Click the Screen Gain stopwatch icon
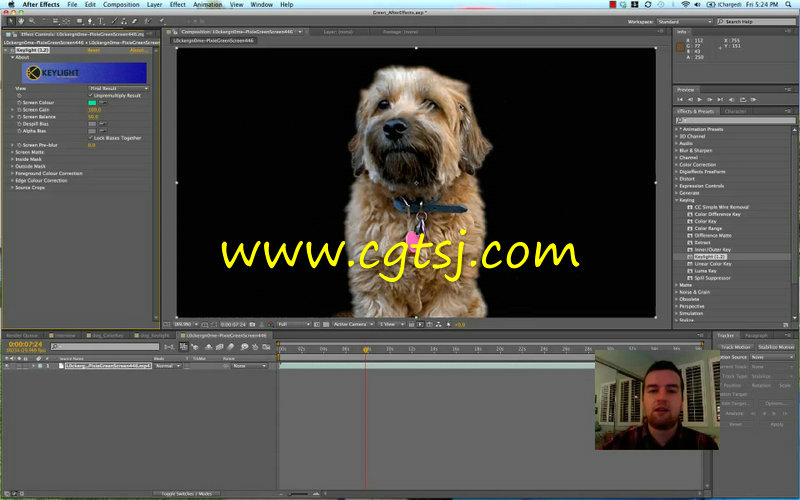 click(x=19, y=110)
